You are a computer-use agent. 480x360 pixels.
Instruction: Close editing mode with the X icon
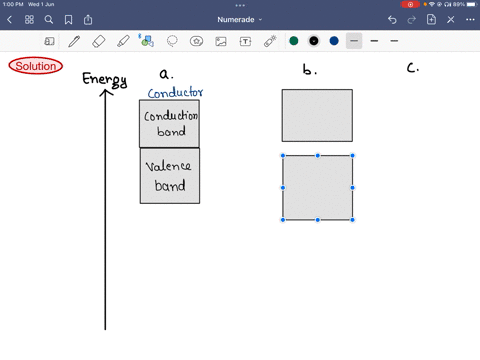click(x=451, y=20)
